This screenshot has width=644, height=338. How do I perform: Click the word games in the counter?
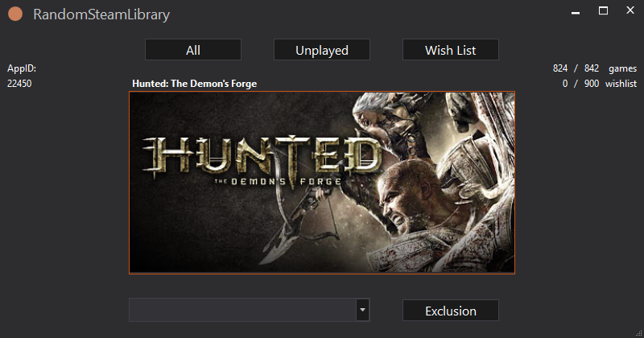click(623, 69)
